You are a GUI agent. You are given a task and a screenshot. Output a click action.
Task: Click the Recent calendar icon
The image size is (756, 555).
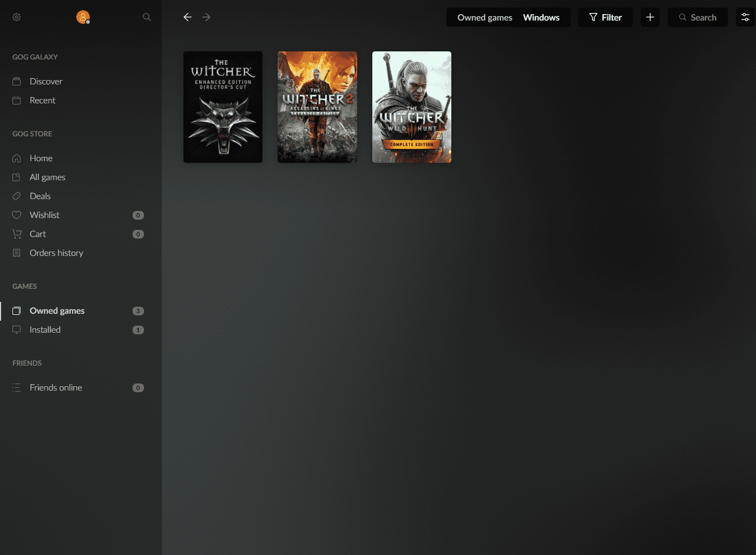17,100
